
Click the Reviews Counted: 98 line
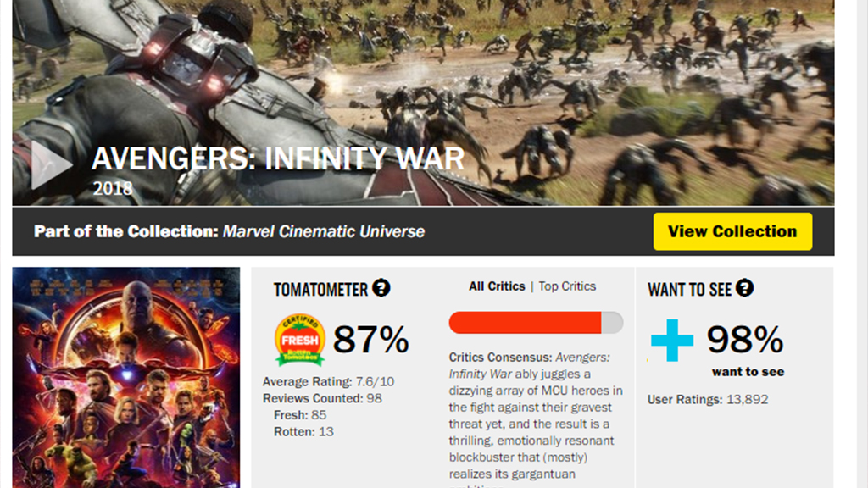pos(322,398)
